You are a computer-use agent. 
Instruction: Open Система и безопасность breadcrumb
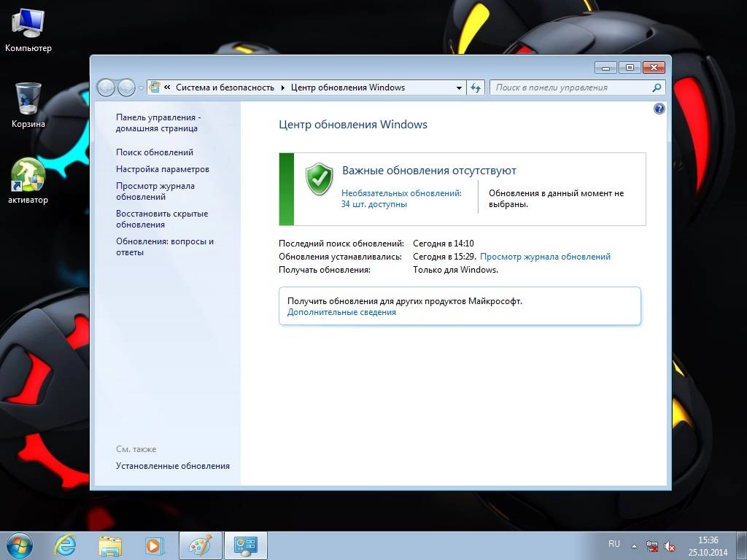pyautogui.click(x=225, y=87)
